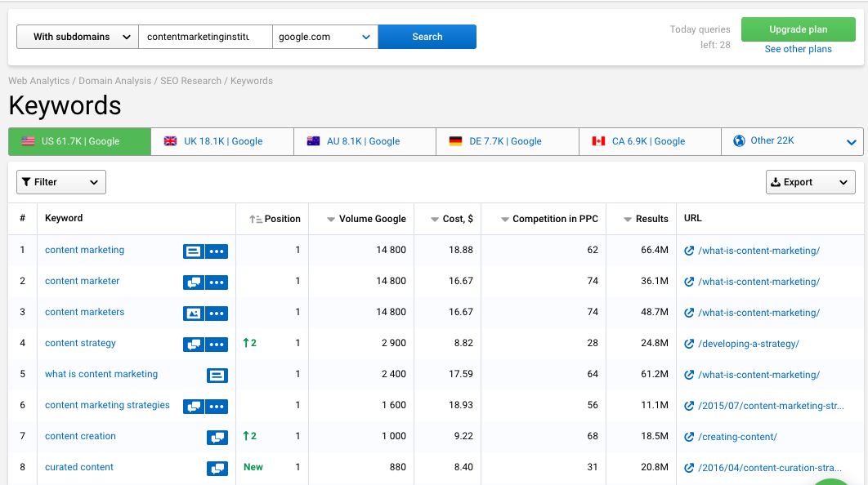The image size is (868, 485).
Task: Click SERP feature icon for 'content strategy'
Action: 193,345
